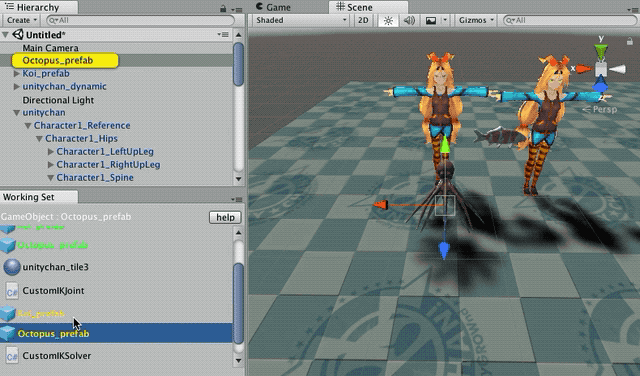Select unitychan_tile3 material sphere icon
Viewport: 640px width, 376px height.
point(12,267)
